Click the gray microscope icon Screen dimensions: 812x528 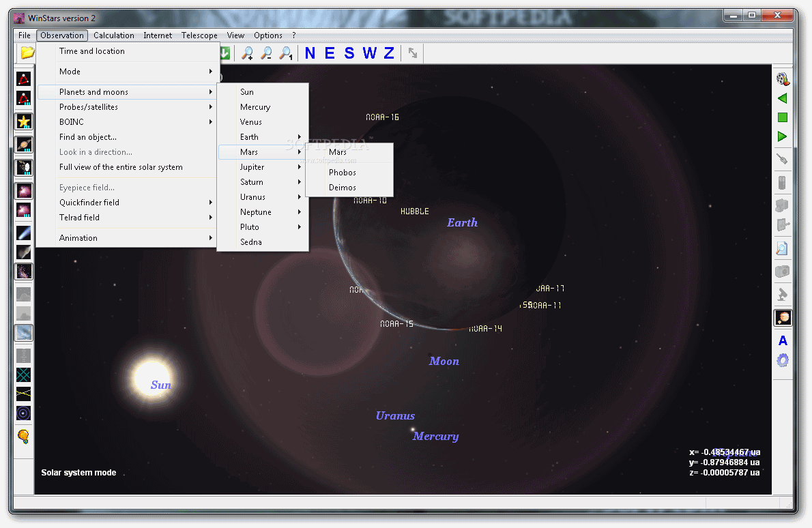coord(783,294)
